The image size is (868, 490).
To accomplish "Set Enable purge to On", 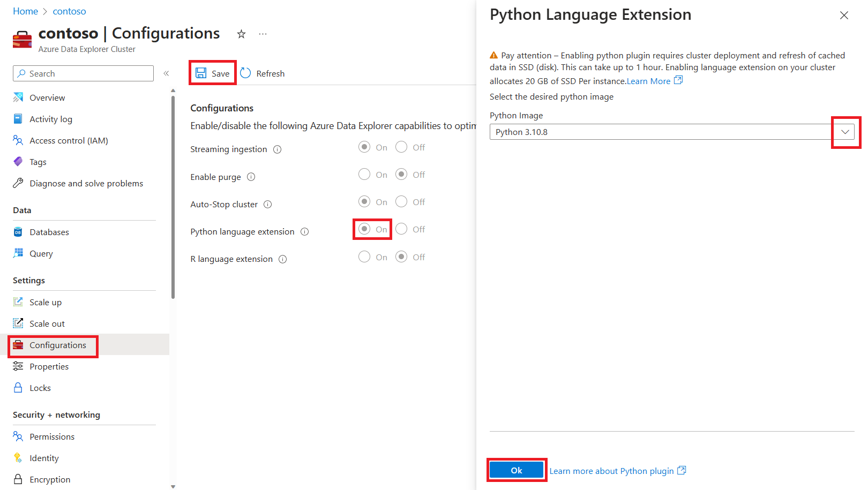I will coord(364,174).
